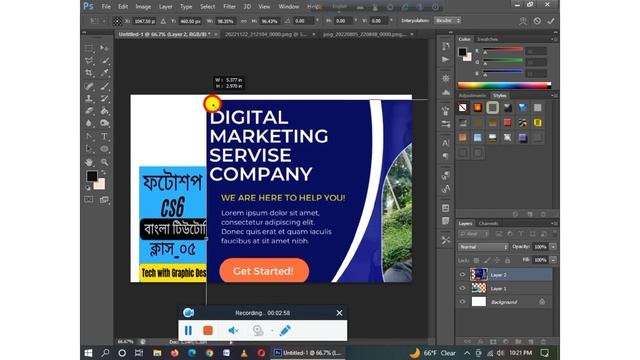Change screen mode from toolbar
The height and width of the screenshot is (360, 640).
[x=104, y=199]
